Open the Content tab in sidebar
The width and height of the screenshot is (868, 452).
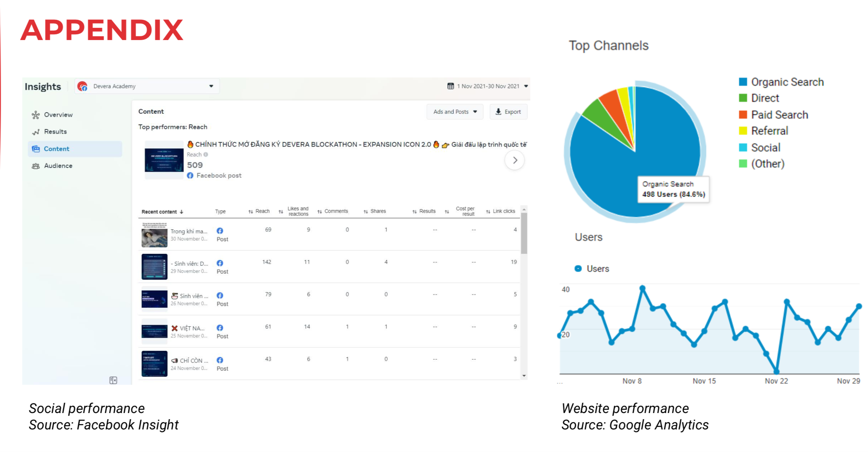pyautogui.click(x=56, y=149)
